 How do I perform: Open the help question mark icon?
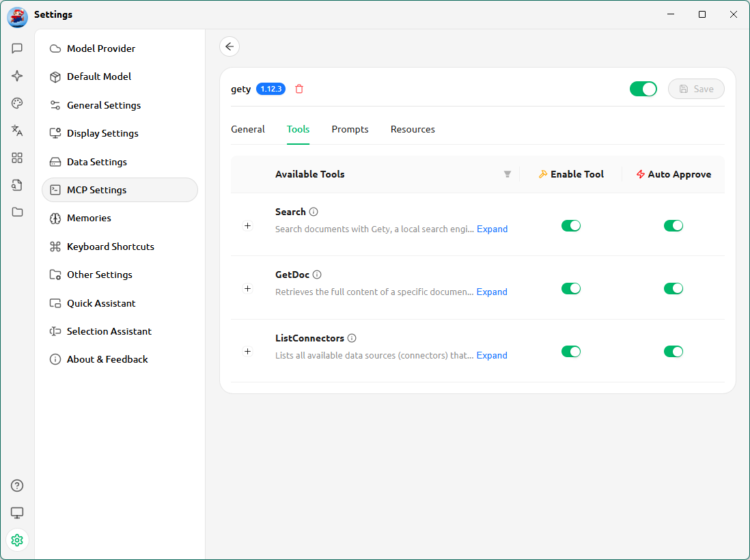point(17,486)
